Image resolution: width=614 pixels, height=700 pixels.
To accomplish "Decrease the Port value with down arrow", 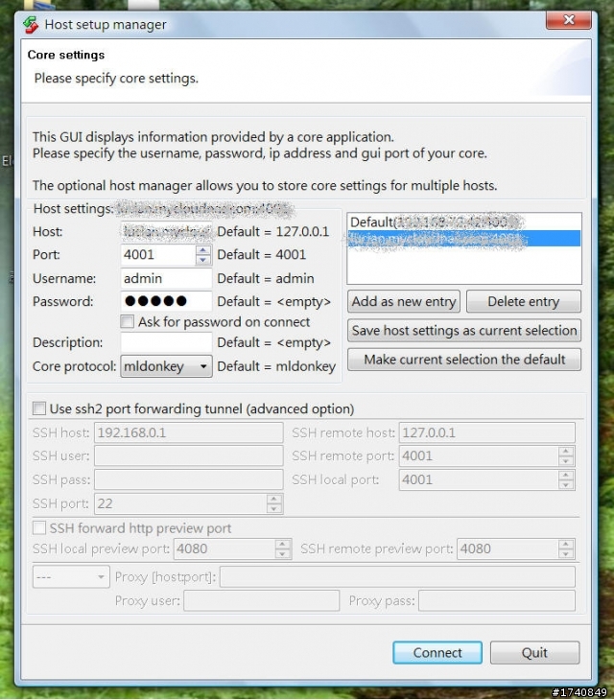I will click(x=203, y=259).
